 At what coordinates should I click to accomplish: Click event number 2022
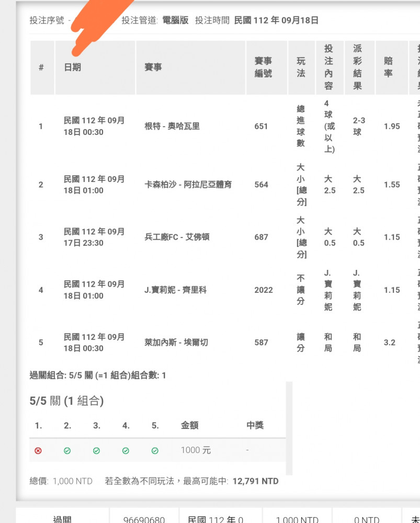[x=264, y=290]
